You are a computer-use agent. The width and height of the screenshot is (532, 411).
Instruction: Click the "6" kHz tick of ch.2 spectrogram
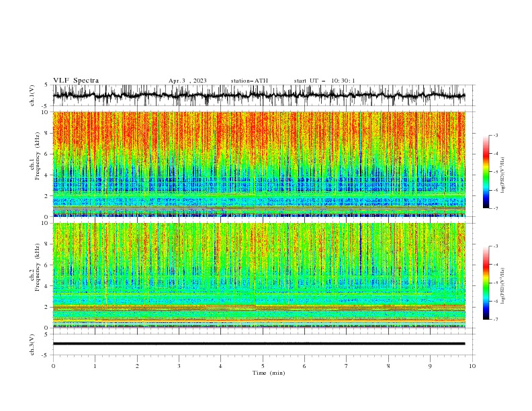point(48,265)
